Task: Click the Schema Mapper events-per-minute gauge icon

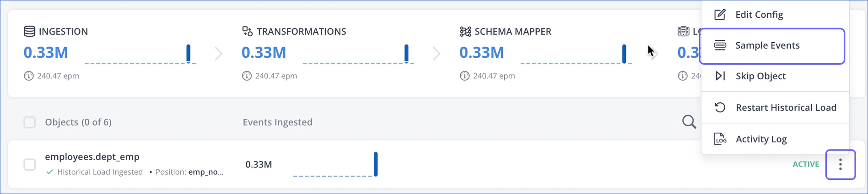Action: pyautogui.click(x=464, y=76)
